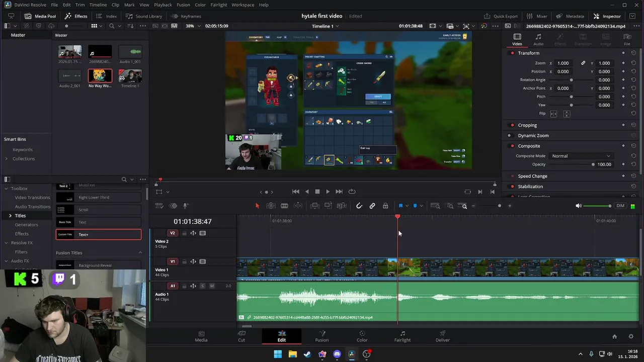This screenshot has width=644, height=362.
Task: Click the speaker volume icon
Action: pyautogui.click(x=579, y=206)
